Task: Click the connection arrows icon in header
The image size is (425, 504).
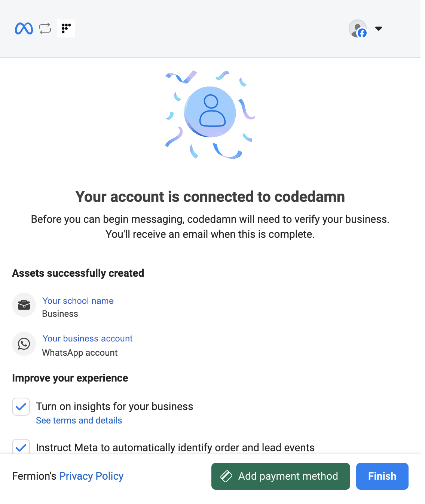Action: point(45,28)
